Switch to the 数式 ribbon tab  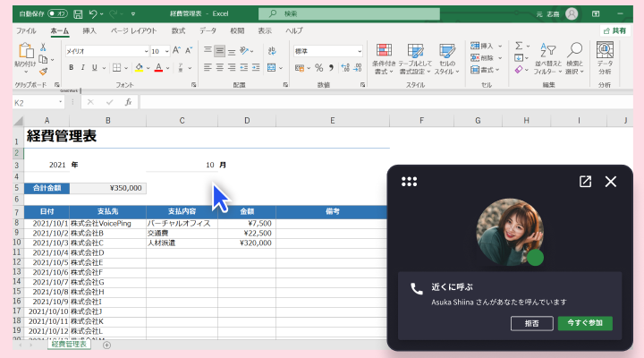178,30
